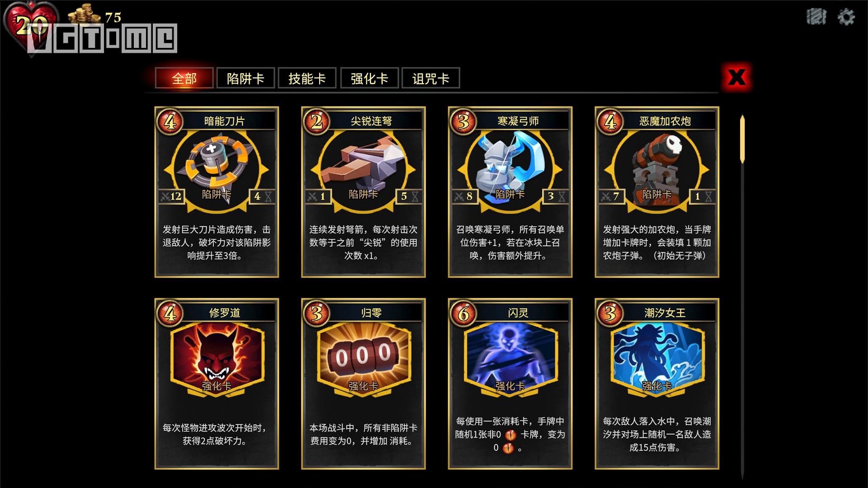Switch to the 强化卡 tab
This screenshot has height=488, width=868.
[369, 78]
